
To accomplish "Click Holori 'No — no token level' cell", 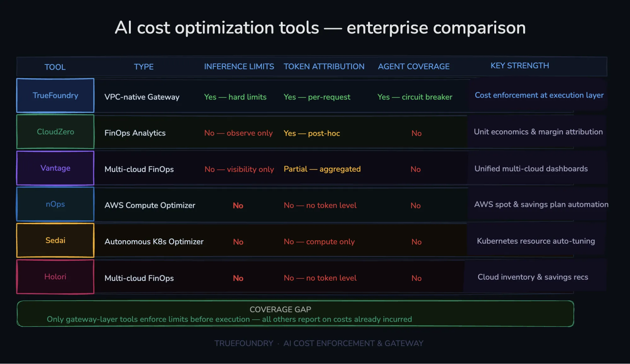I will pyautogui.click(x=320, y=278).
